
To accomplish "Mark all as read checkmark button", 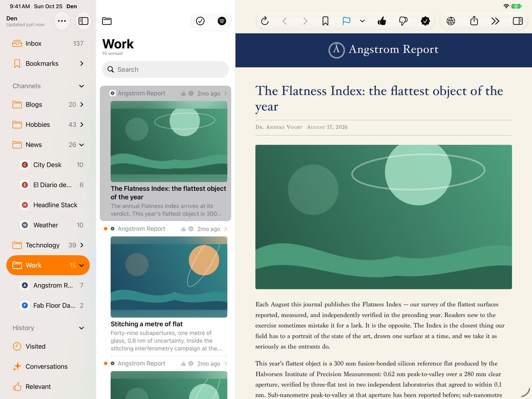I will (x=200, y=21).
